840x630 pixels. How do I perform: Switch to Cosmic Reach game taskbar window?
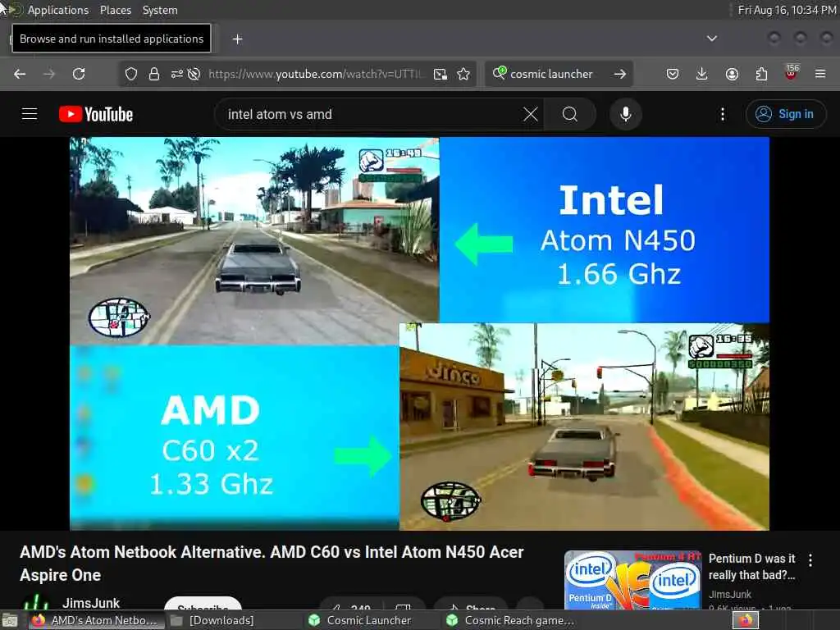(x=510, y=620)
